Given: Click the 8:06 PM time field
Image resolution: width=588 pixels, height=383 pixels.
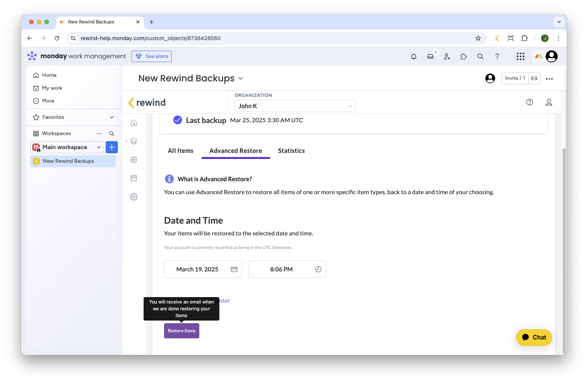Looking at the screenshot, I should [287, 269].
